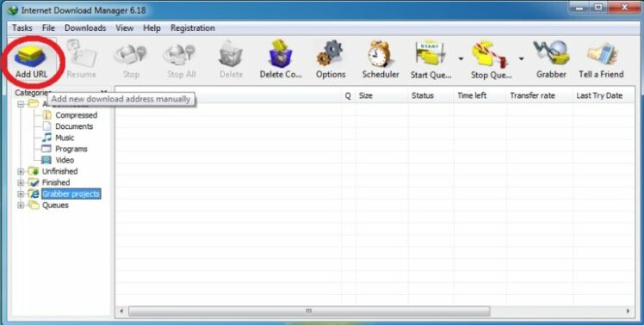Open the Options gear icon
The image size is (644, 325).
[x=331, y=53]
